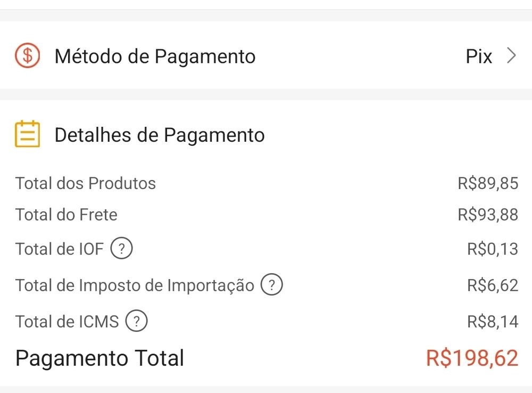Screen dimensions: 532x393
Task: Show help for Total de Imposto de Importação
Action: (271, 285)
